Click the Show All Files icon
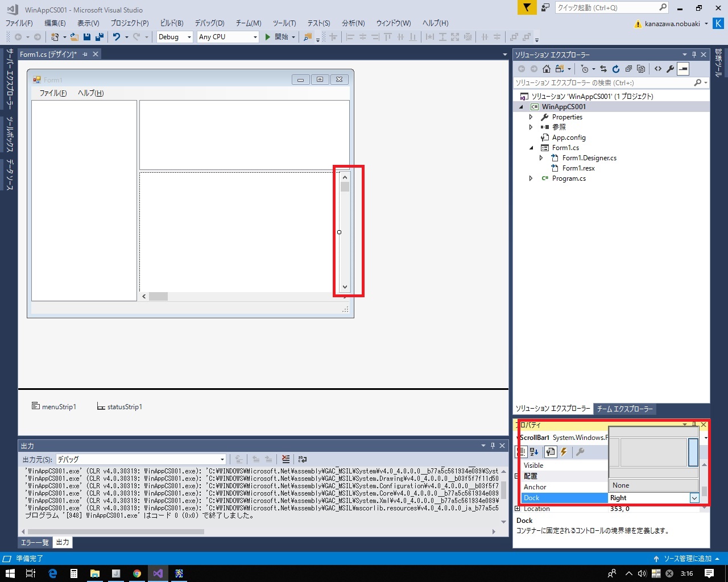The image size is (728, 582). coord(641,69)
